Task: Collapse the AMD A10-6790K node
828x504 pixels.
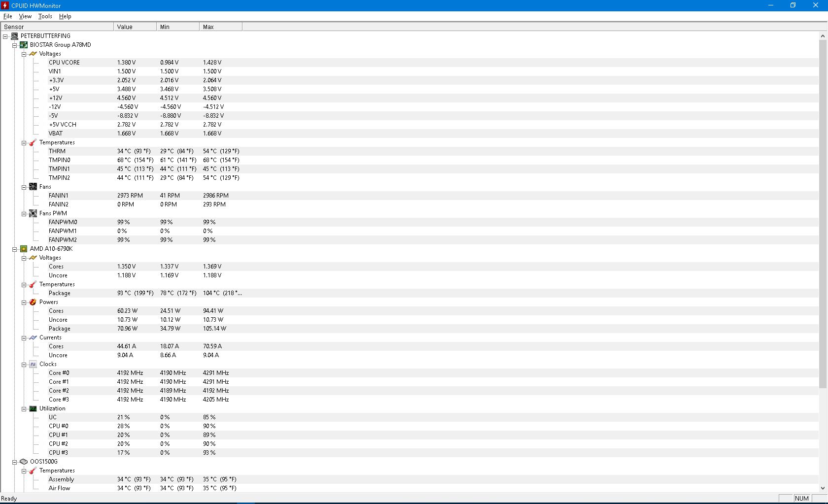Action: pyautogui.click(x=15, y=249)
